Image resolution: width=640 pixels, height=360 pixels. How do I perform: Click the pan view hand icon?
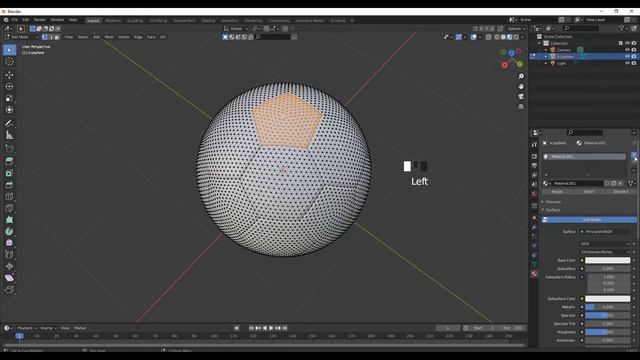click(521, 87)
